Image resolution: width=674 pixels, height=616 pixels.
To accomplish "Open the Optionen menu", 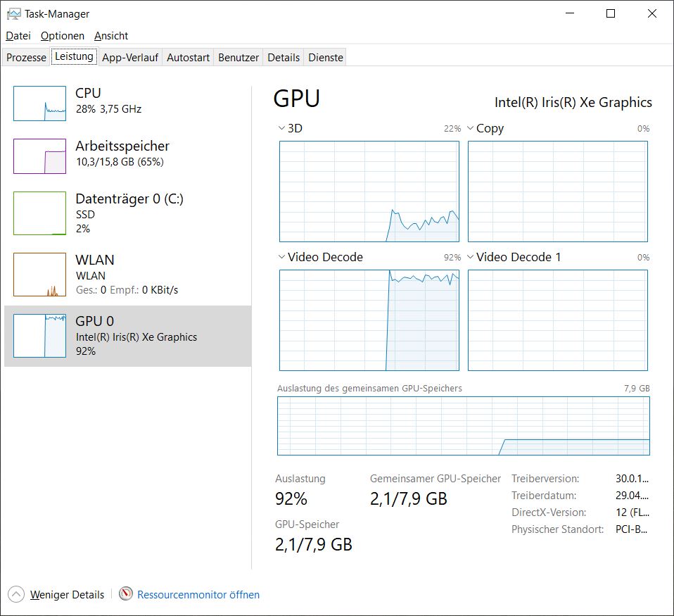I will [62, 36].
